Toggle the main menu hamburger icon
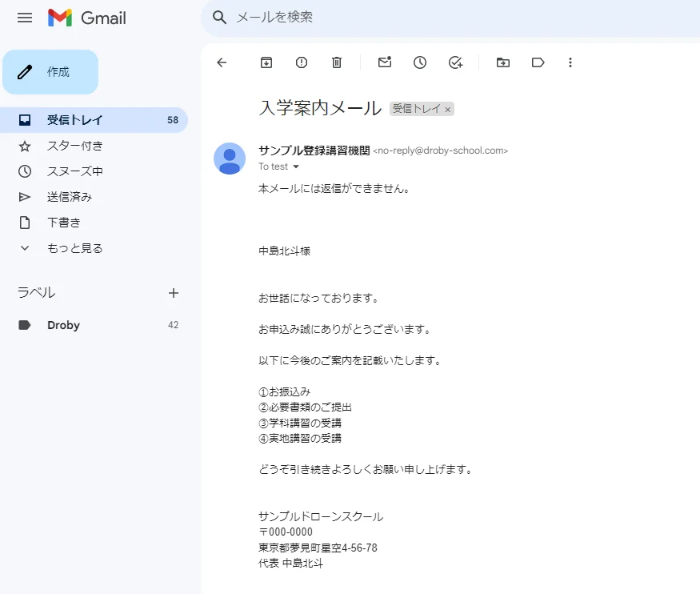The height and width of the screenshot is (594, 700). [25, 18]
